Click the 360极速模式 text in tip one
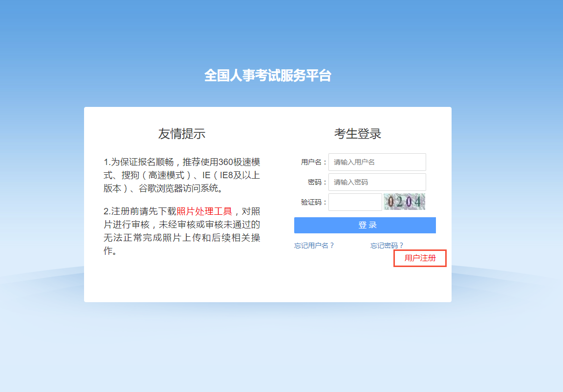This screenshot has height=392, width=563. [238, 162]
